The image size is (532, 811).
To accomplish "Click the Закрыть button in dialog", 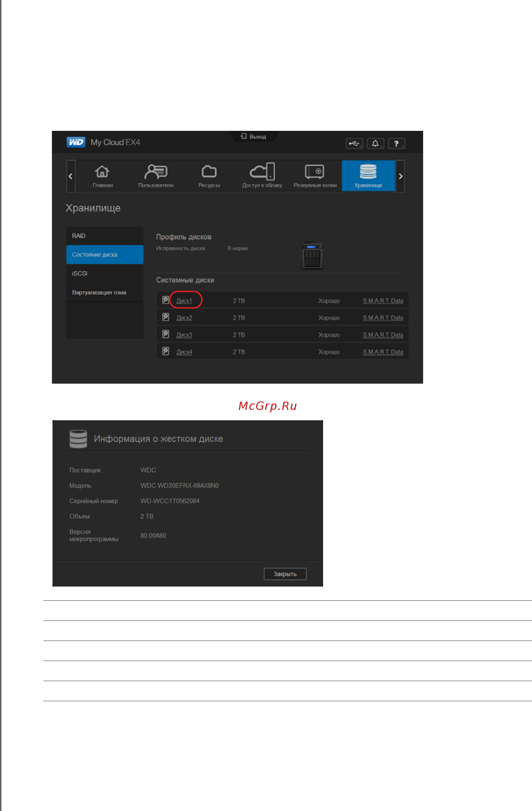I will (x=285, y=574).
